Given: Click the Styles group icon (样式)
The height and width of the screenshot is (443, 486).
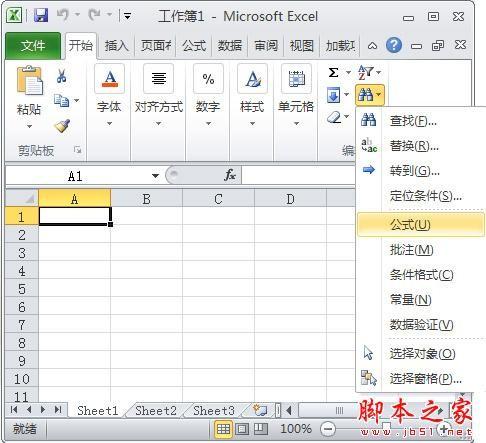Looking at the screenshot, I should click(253, 78).
